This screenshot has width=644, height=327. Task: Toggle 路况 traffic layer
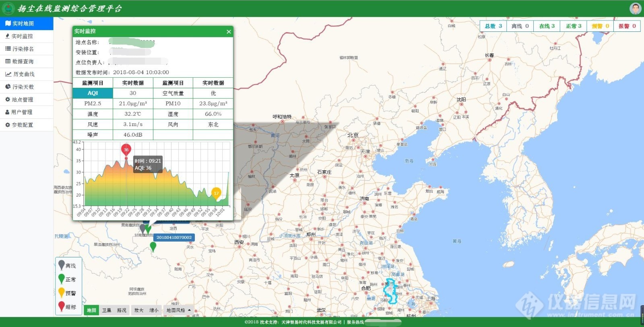click(122, 310)
